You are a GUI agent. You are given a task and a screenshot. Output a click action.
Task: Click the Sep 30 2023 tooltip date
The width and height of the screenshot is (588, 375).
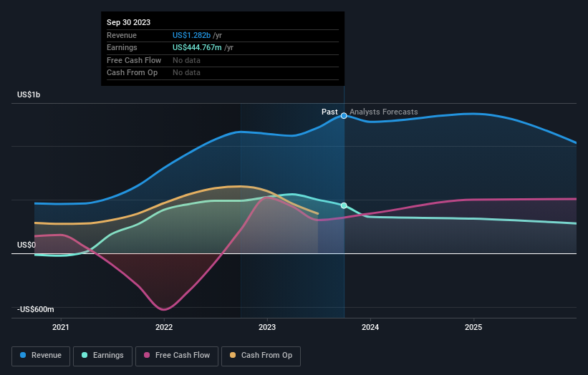[129, 22]
